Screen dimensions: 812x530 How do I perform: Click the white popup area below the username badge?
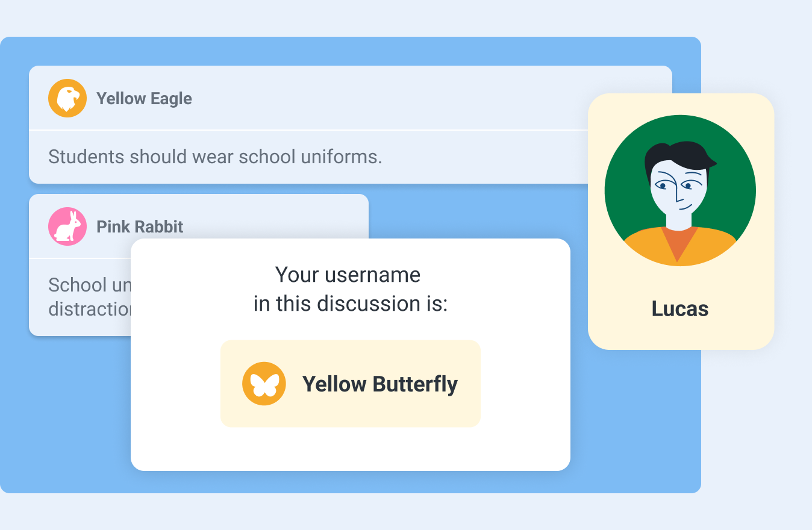pyautogui.click(x=350, y=449)
